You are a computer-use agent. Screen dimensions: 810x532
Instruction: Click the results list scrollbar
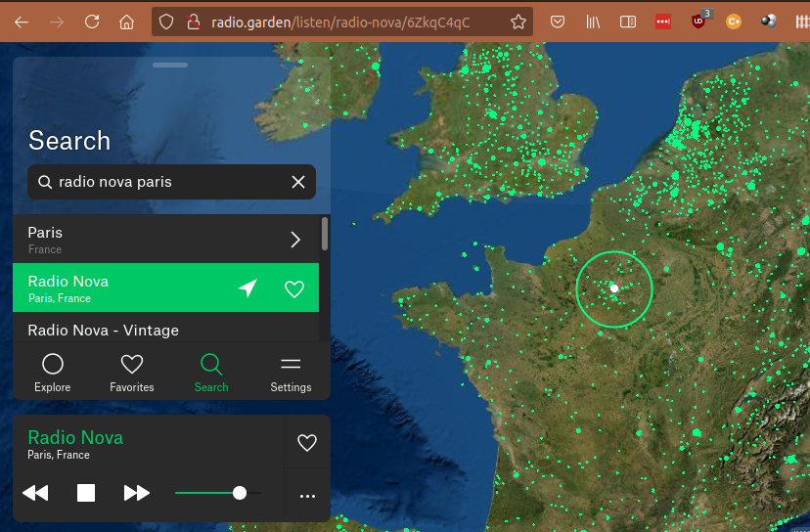pyautogui.click(x=325, y=234)
